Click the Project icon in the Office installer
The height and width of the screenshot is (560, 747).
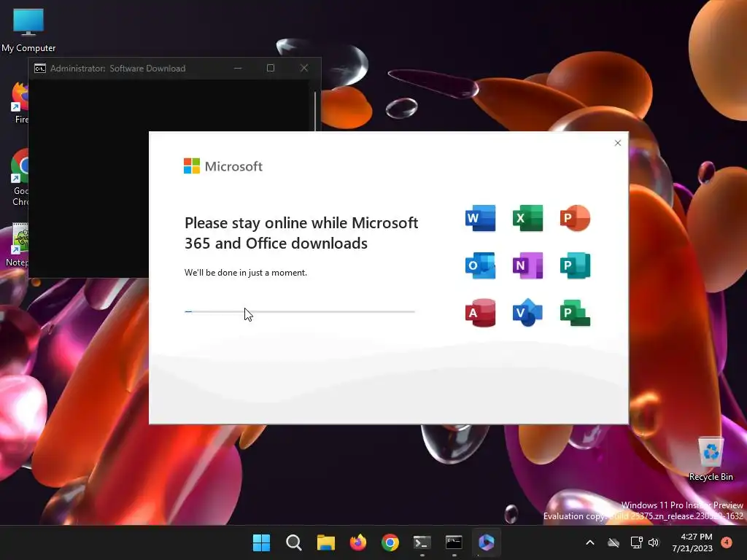(575, 313)
